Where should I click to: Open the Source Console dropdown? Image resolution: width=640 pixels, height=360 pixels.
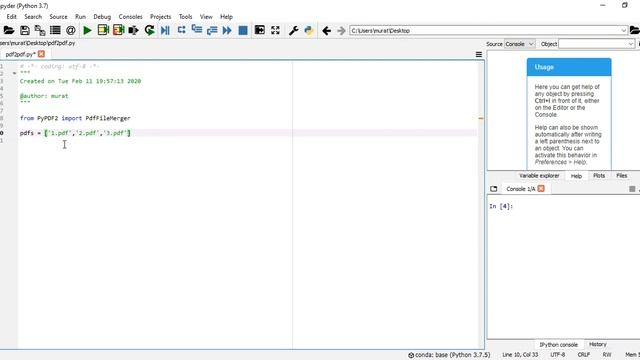click(x=520, y=44)
